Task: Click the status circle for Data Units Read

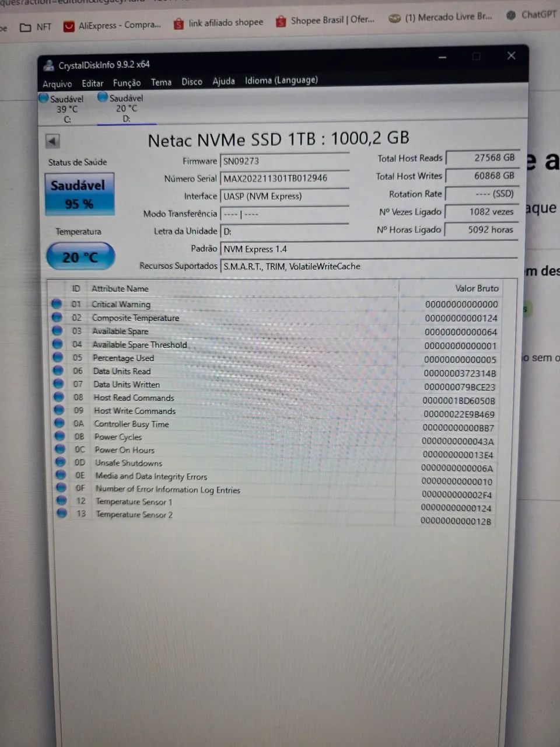Action: click(58, 370)
